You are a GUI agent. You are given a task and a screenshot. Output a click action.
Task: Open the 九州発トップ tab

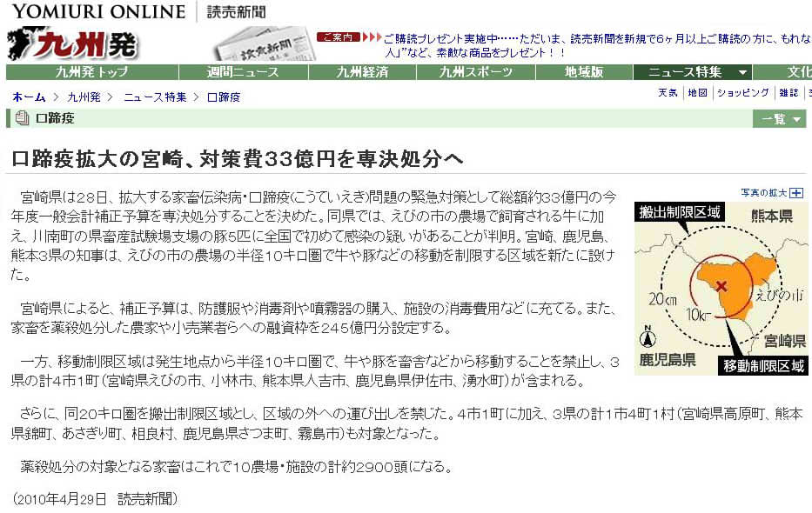coord(91,72)
